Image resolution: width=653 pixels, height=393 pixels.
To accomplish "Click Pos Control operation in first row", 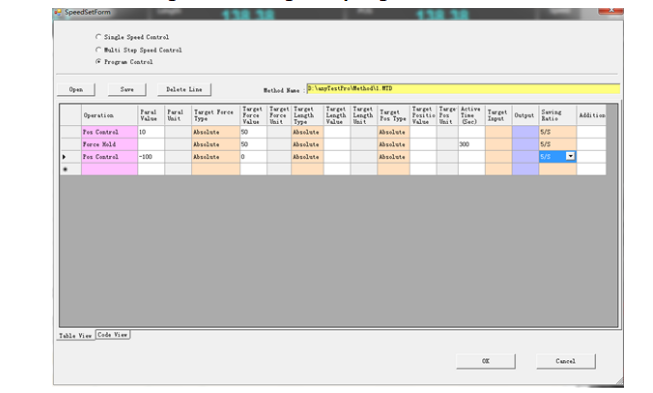I will (x=110, y=132).
